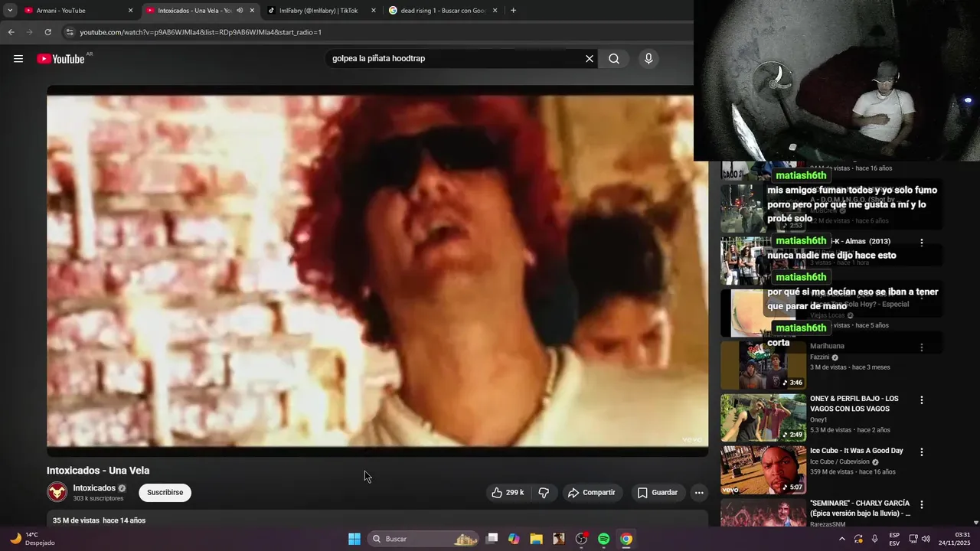Go to the YouTube home logo
Viewport: 980px width, 551px height.
60,59
